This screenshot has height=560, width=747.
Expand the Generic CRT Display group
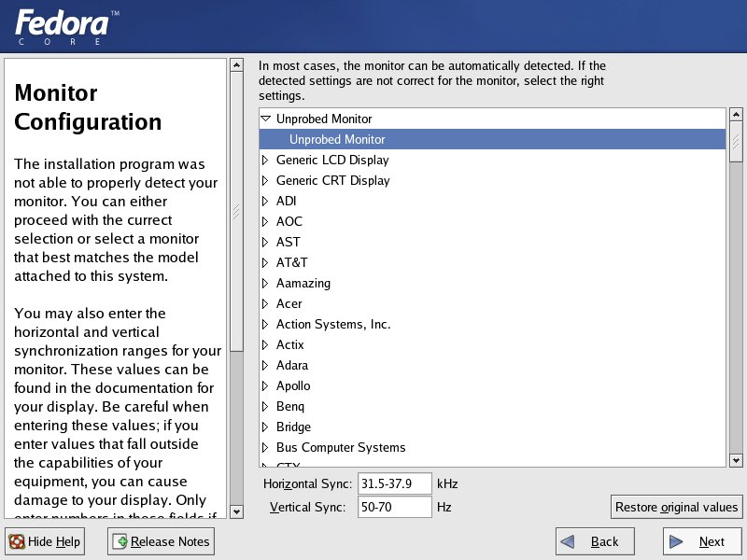click(265, 181)
